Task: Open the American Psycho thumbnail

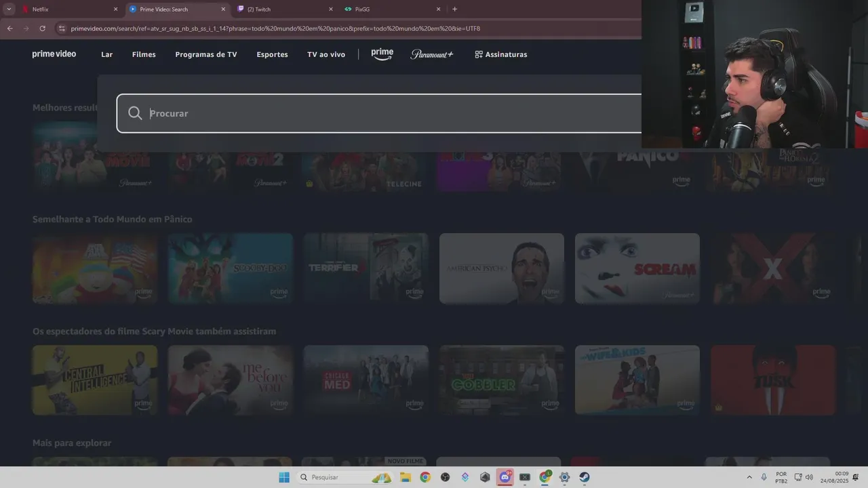Action: tap(502, 268)
